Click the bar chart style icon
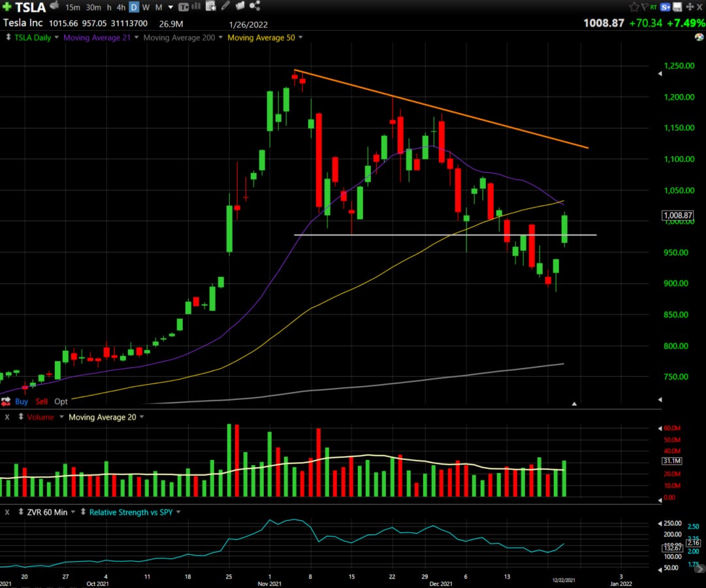 [197, 6]
